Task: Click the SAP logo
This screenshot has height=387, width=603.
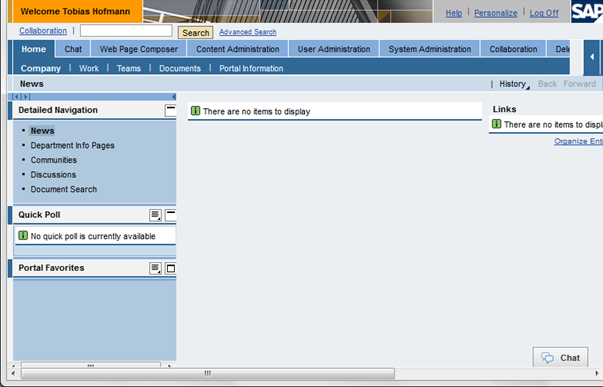Action: pyautogui.click(x=587, y=12)
